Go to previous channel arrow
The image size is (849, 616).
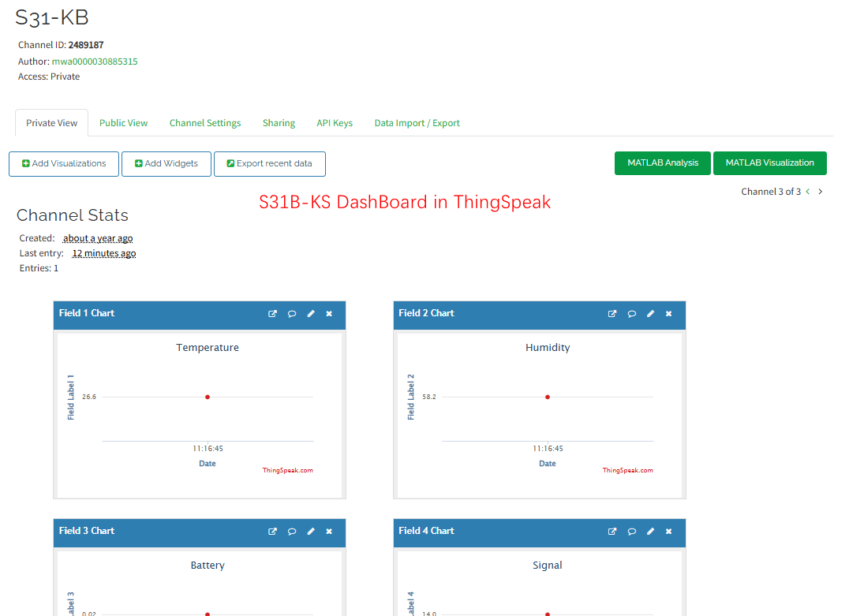(808, 192)
